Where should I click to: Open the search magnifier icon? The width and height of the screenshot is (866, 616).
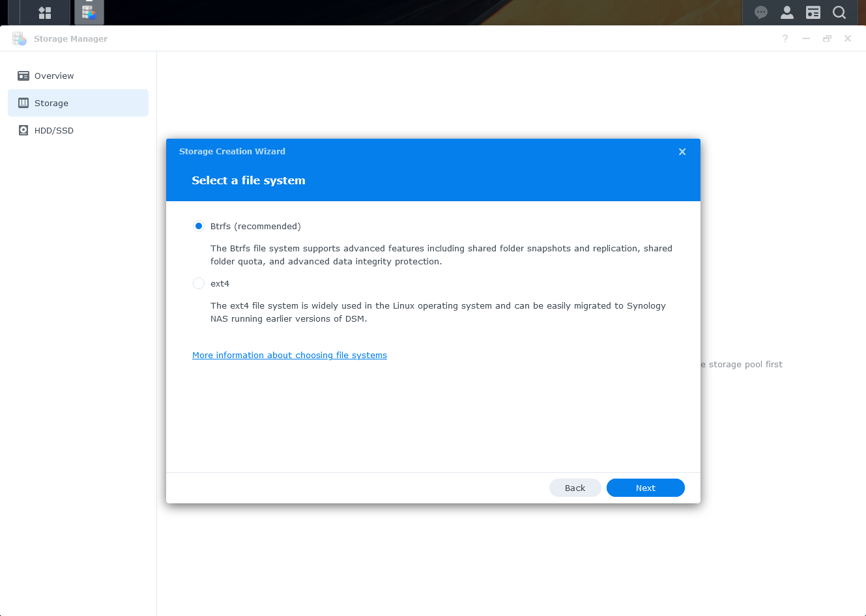[839, 12]
